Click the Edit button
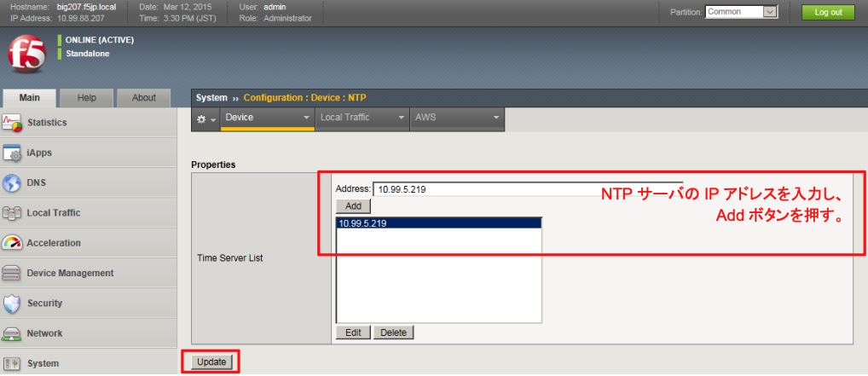 [x=353, y=333]
